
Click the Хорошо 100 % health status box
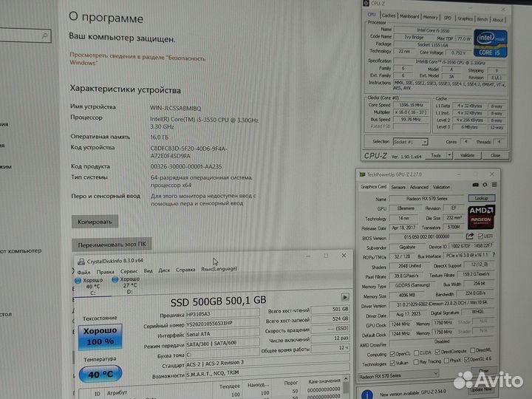coord(100,337)
